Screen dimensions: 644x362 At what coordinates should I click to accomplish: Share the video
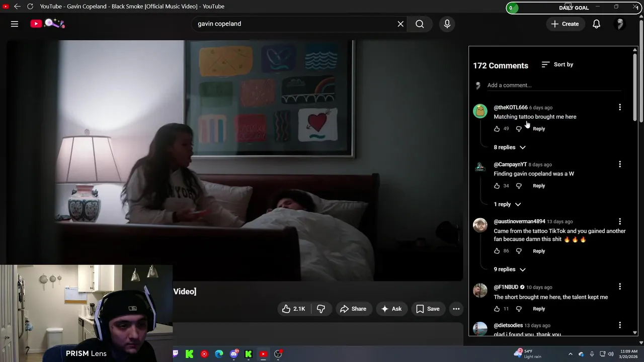point(353,309)
